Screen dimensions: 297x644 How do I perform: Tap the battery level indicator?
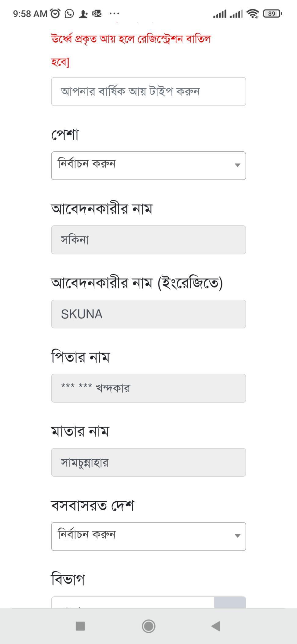pyautogui.click(x=272, y=13)
